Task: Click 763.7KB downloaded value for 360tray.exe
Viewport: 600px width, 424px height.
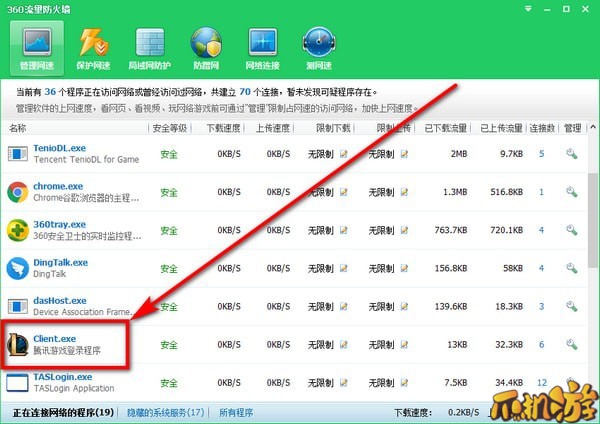Action: [x=451, y=230]
